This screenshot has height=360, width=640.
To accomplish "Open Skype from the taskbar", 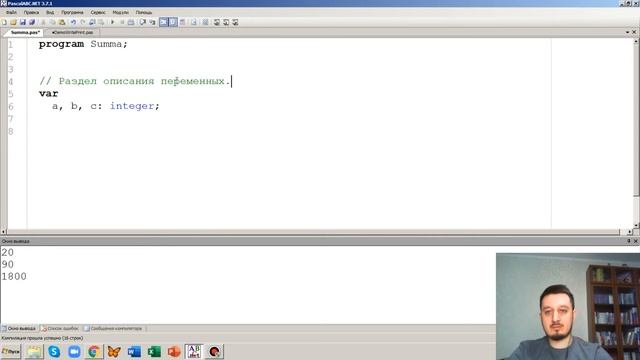I will pyautogui.click(x=54, y=351).
